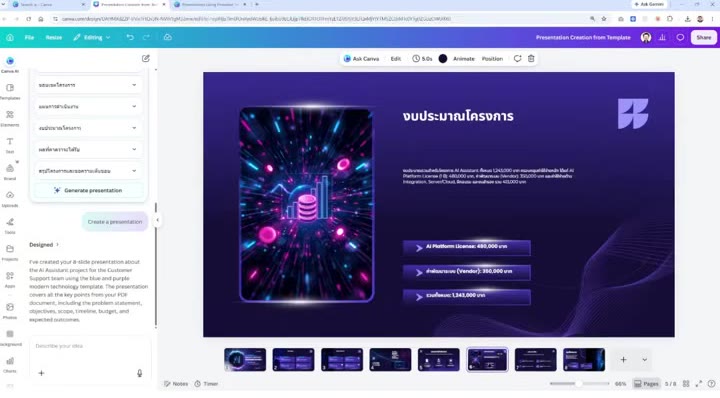Image resolution: width=720 pixels, height=398 pixels.
Task: Click Position in the page toolbar
Action: coord(492,59)
